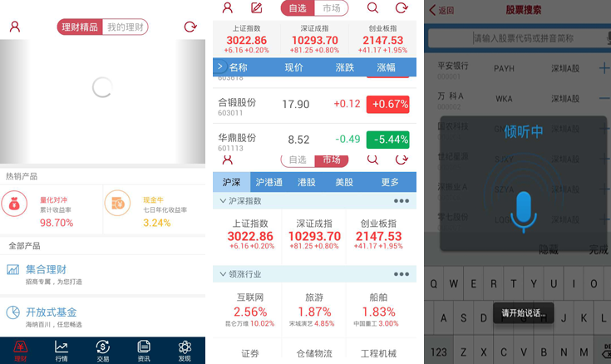The height and width of the screenshot is (364, 611).
Task: Open three-dot menu for 沪深指数
Action: [x=402, y=201]
